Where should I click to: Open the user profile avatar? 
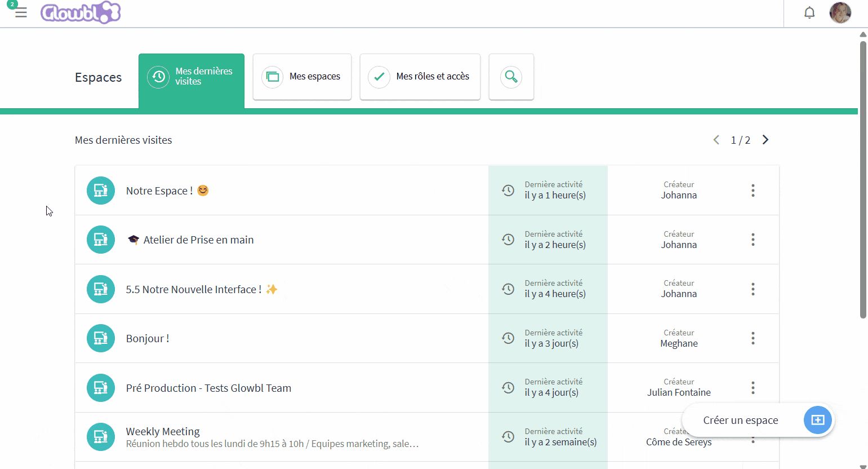click(840, 12)
